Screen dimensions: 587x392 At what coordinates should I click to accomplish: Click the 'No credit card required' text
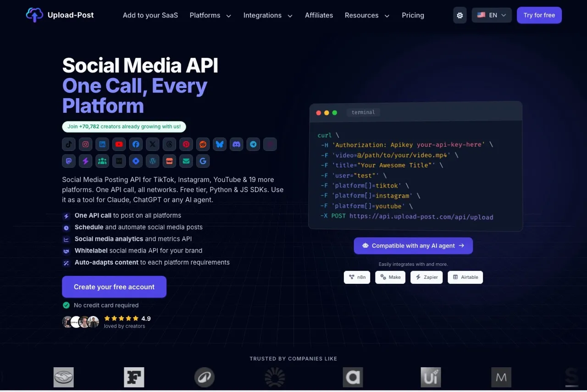coord(106,305)
